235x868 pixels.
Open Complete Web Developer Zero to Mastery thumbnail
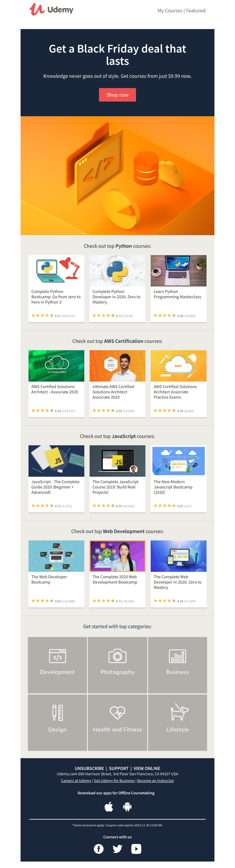coord(178,556)
